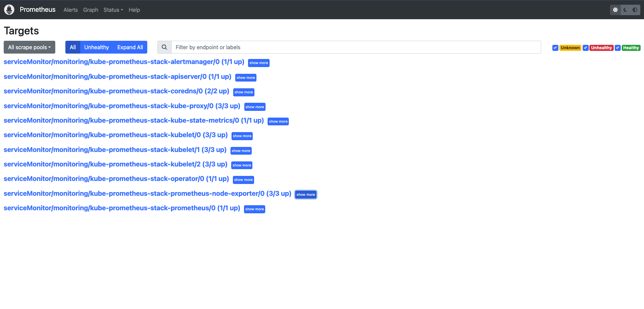644x309 pixels.
Task: Expand coredns/0 with show more
Action: [244, 92]
